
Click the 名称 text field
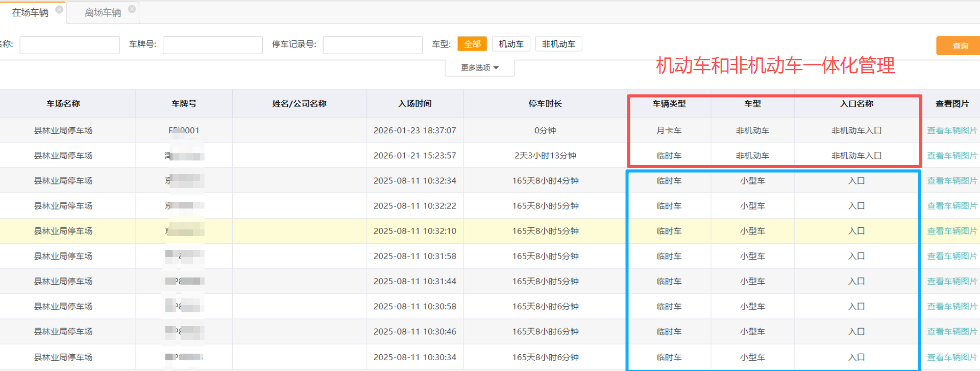(69, 45)
